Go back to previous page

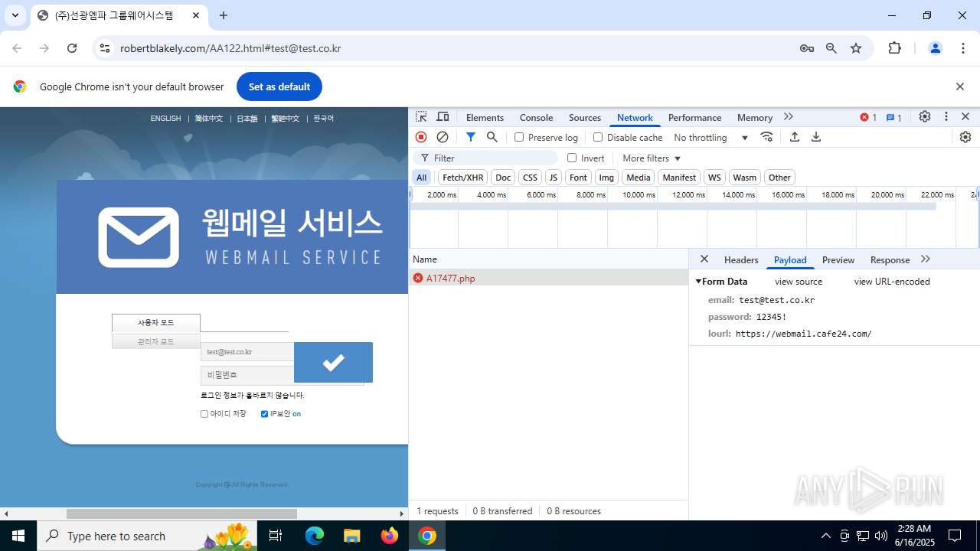[x=17, y=48]
